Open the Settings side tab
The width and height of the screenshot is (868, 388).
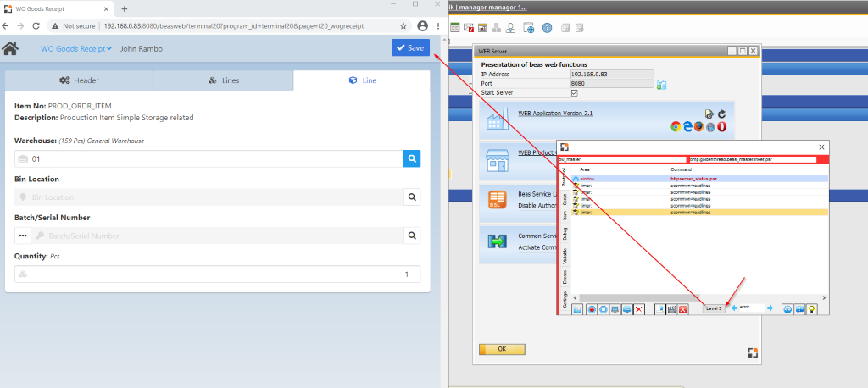pyautogui.click(x=564, y=299)
